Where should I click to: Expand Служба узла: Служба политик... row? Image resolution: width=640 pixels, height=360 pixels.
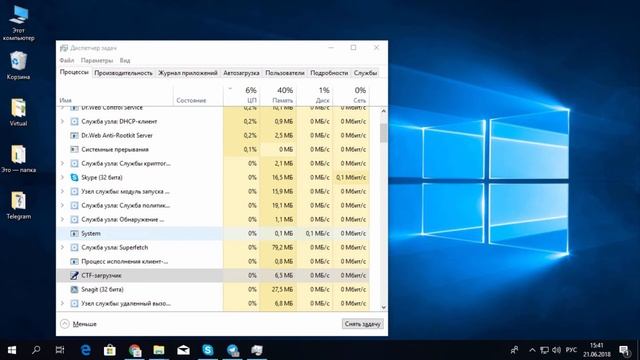(x=62, y=205)
